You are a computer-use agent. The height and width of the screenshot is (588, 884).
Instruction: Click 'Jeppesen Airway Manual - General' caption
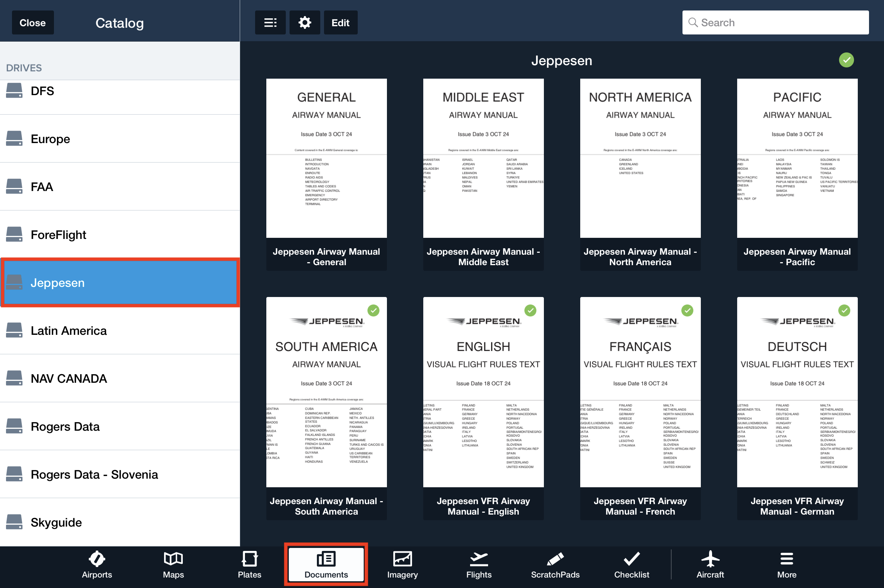[326, 257]
